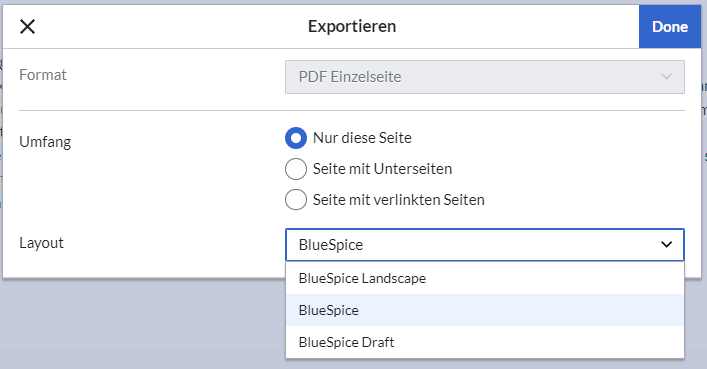Screen dimensions: 707x369
Task: Confirm the export with the Done button
Action: pyautogui.click(x=670, y=27)
